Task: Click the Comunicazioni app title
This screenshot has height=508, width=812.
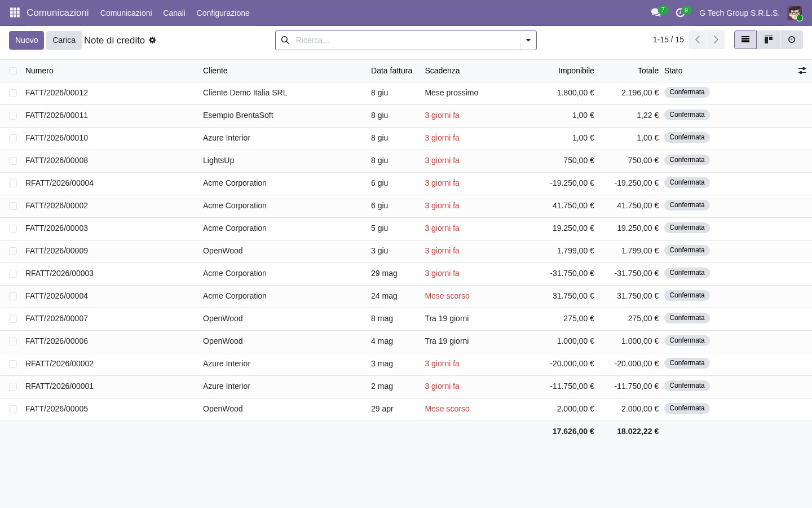Action: point(58,12)
